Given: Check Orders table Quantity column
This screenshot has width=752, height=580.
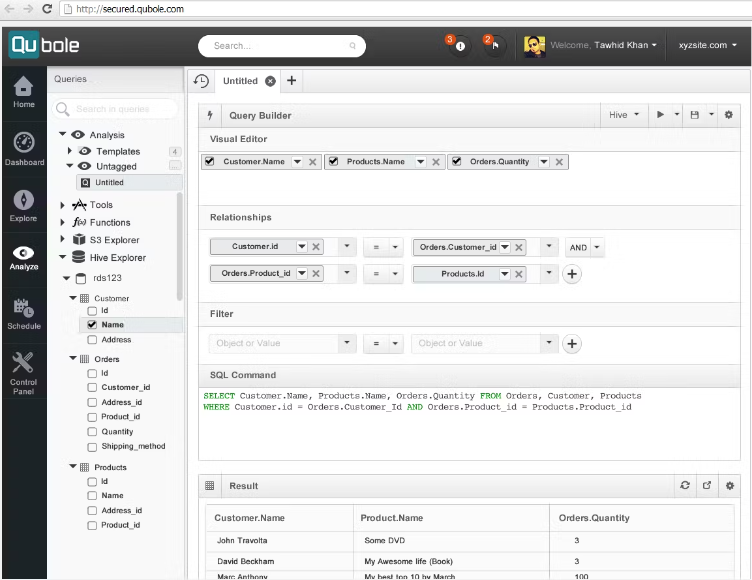Looking at the screenshot, I should pos(92,431).
